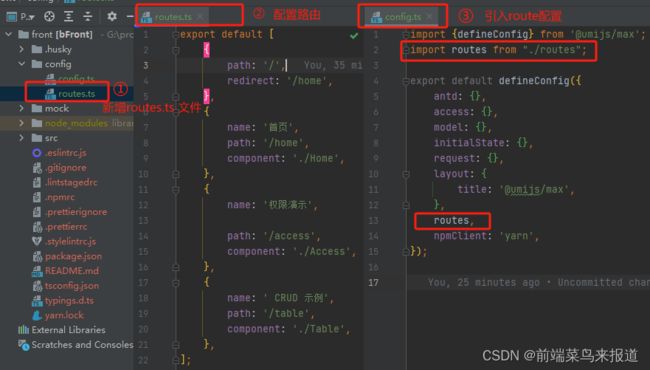Open typings.d.ts file
Image resolution: width=650 pixels, height=370 pixels.
[x=70, y=300]
